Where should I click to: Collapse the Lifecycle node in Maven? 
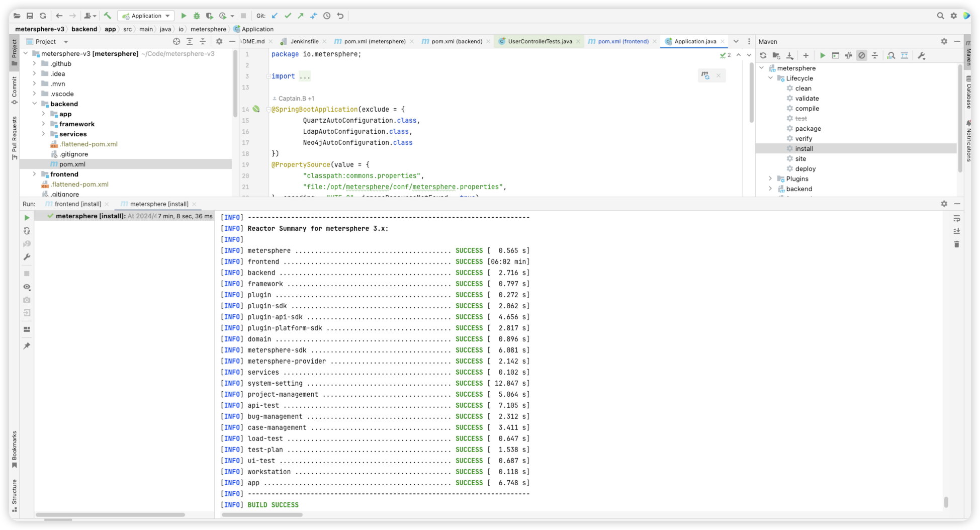pyautogui.click(x=770, y=78)
